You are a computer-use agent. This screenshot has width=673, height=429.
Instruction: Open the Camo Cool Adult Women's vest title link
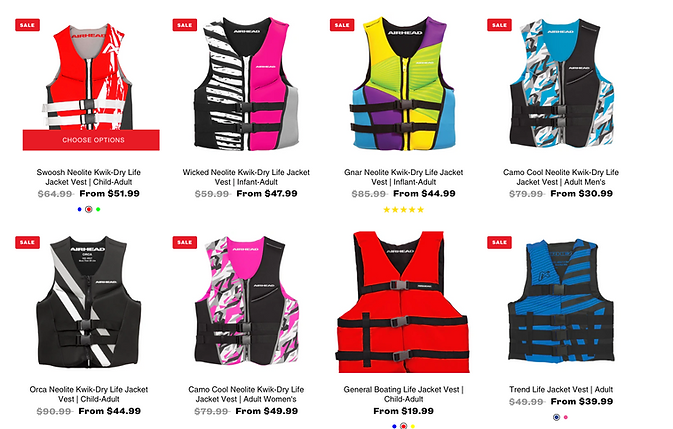[x=246, y=394]
